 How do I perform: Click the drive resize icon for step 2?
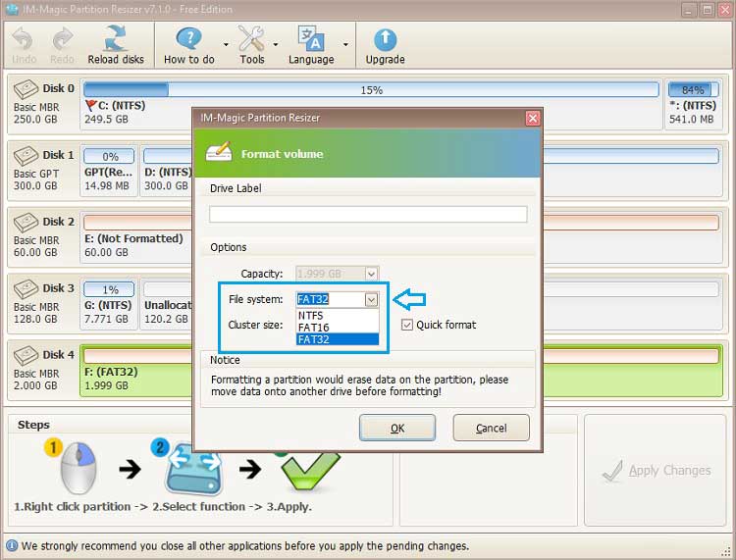click(194, 469)
